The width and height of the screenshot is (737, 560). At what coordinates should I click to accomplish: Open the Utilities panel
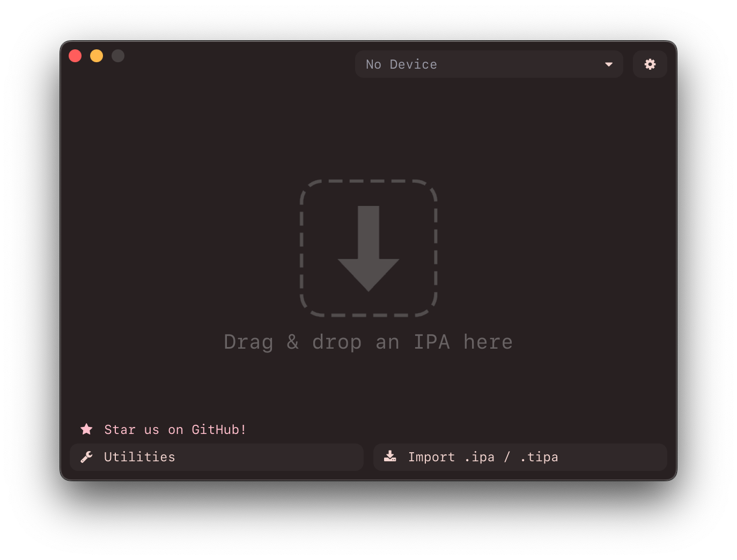coord(217,456)
